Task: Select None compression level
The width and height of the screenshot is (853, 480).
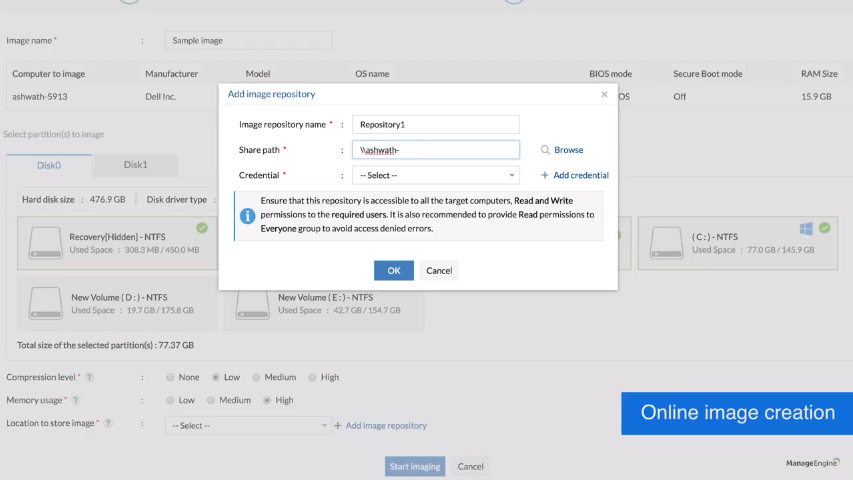Action: 169,378
